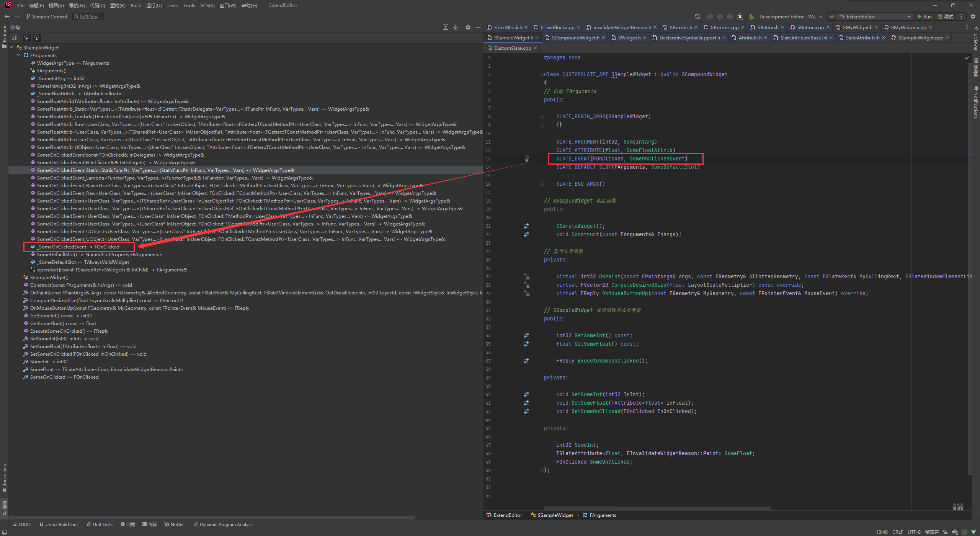
Task: Click the Run button
Action: (924, 16)
